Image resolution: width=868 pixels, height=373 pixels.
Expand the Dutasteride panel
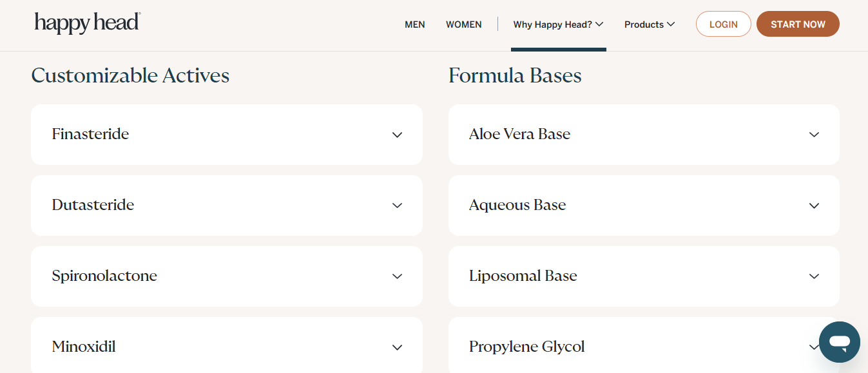[227, 206]
